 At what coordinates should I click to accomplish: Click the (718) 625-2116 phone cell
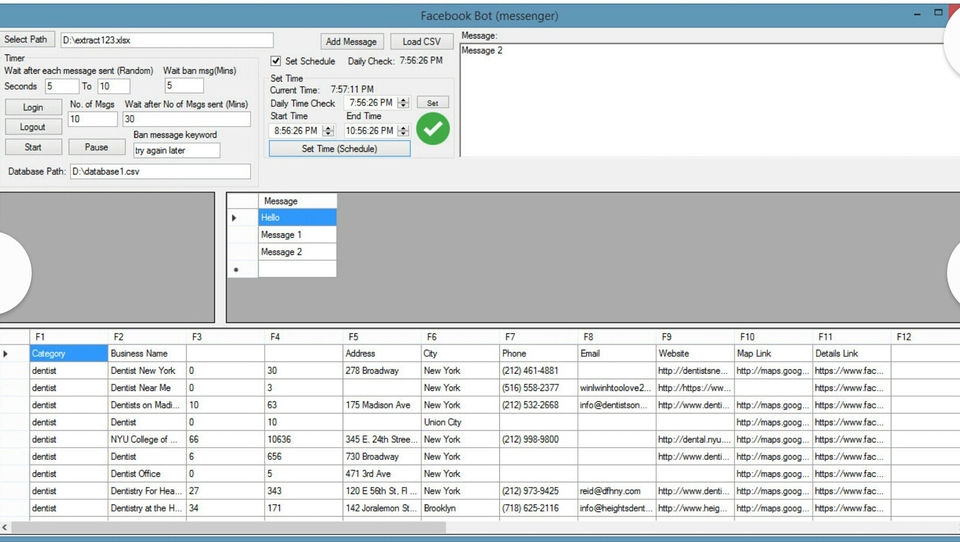pos(539,508)
